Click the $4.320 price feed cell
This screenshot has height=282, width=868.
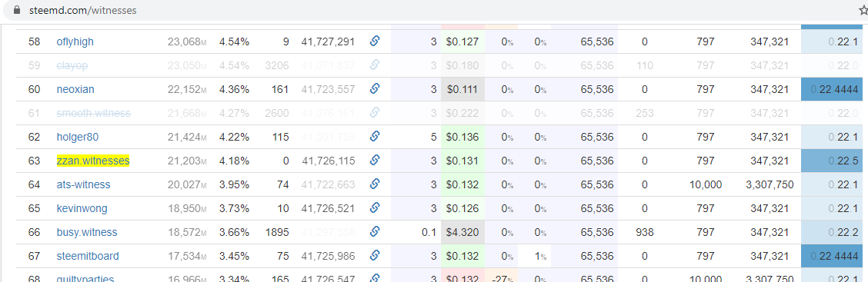point(462,232)
